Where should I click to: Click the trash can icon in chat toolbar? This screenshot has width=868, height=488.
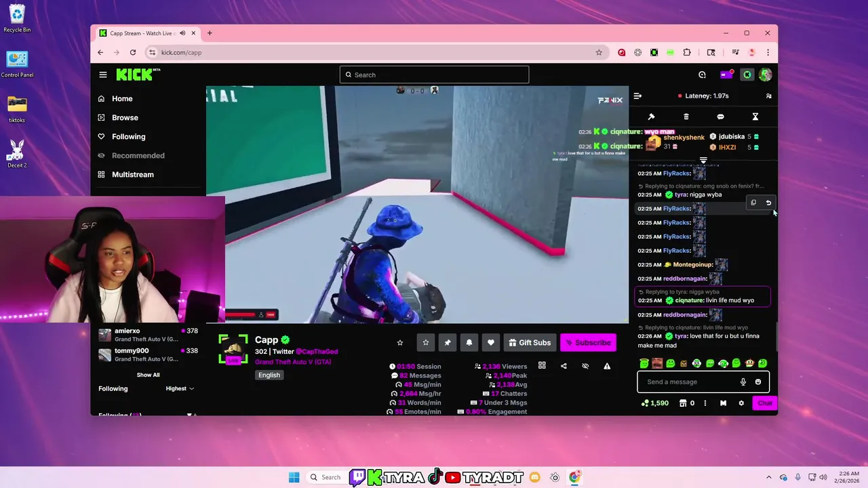pyautogui.click(x=686, y=117)
